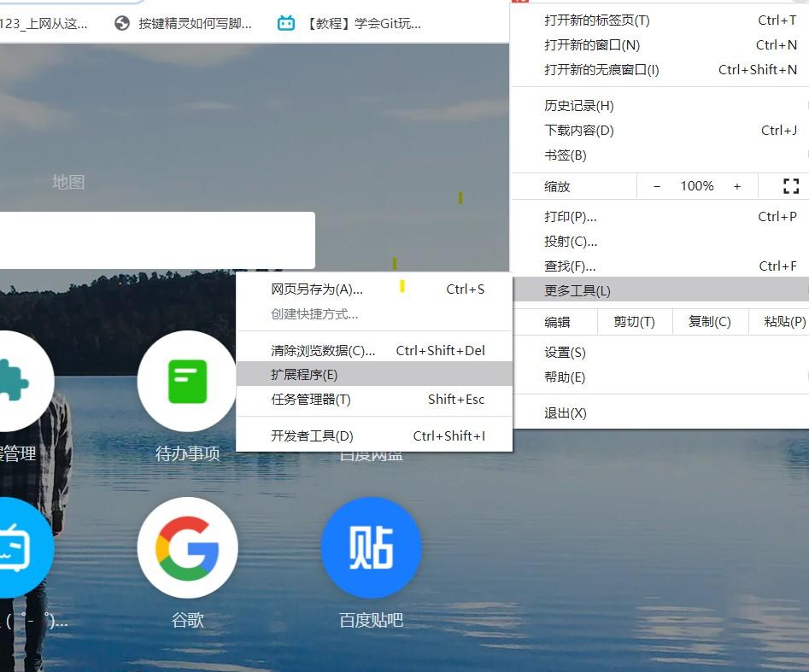Viewport: 809px width, 672px height.
Task: Enter fullscreen via the menu's fullscreen icon
Action: pos(790,185)
